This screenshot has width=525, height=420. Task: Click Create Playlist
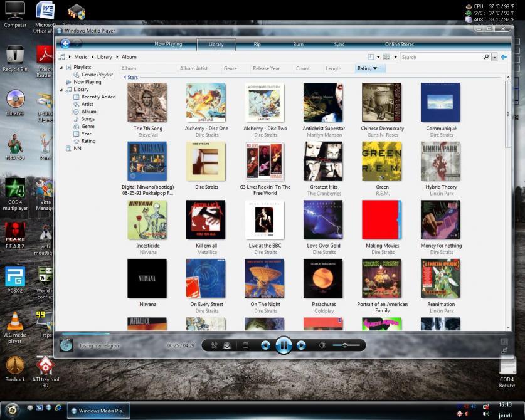[97, 75]
